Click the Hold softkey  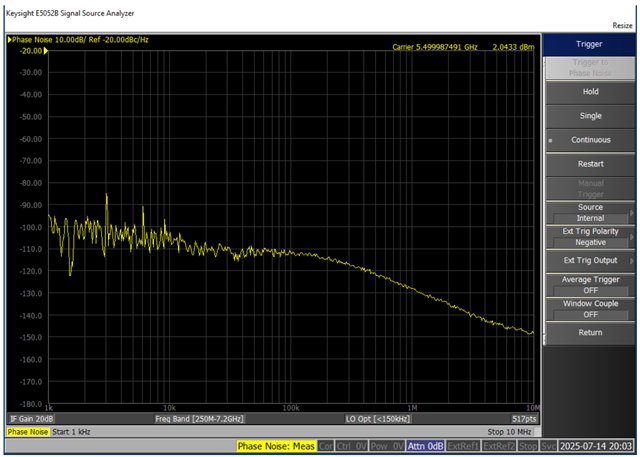[x=590, y=92]
